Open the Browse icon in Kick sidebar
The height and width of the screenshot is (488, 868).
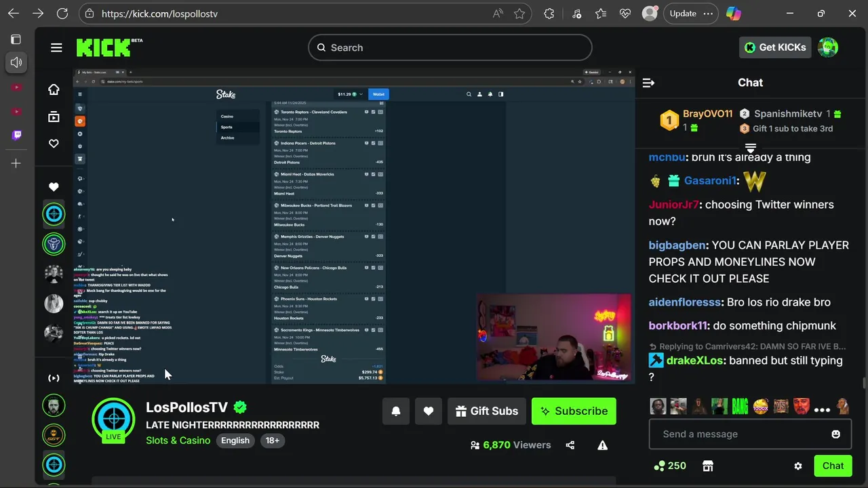click(x=54, y=117)
